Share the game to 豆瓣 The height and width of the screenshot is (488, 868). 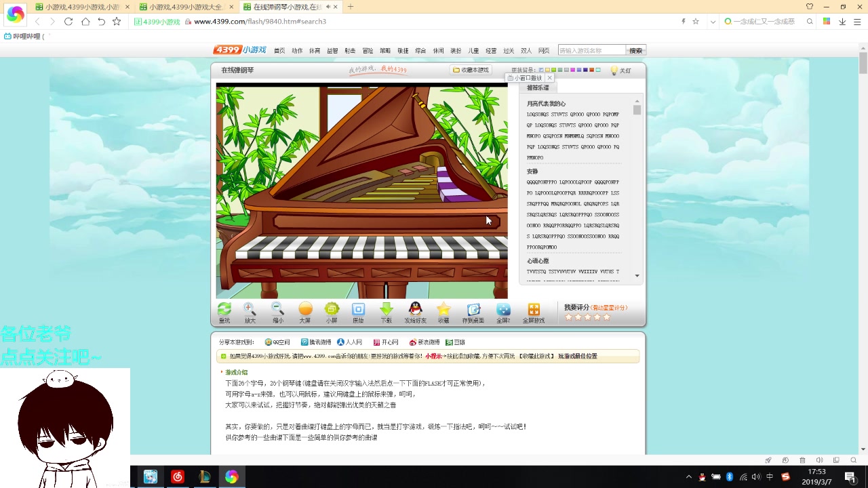pyautogui.click(x=456, y=342)
